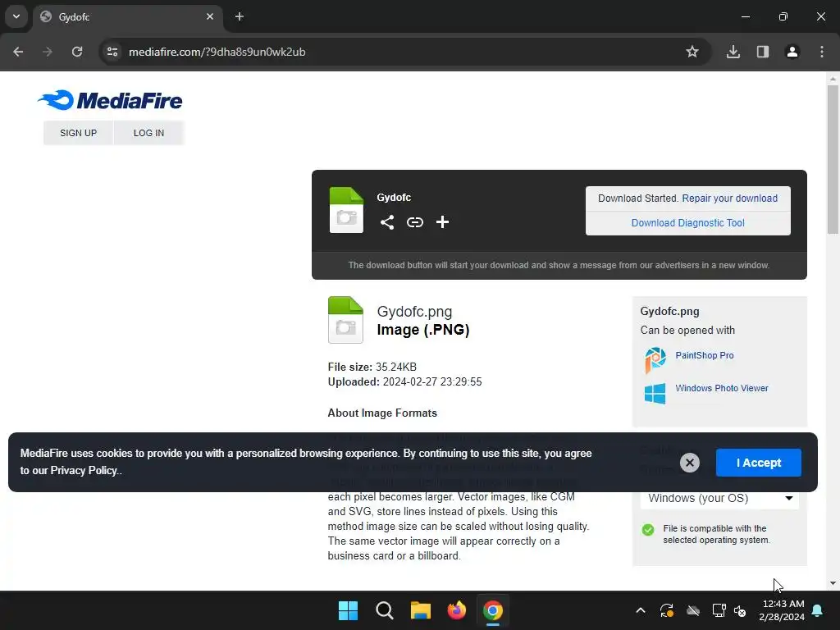This screenshot has height=630, width=840.
Task: Click the green compatibility check icon
Action: click(648, 530)
